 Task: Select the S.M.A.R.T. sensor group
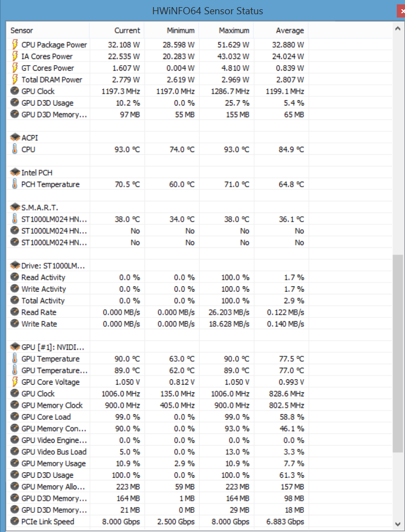(39, 207)
